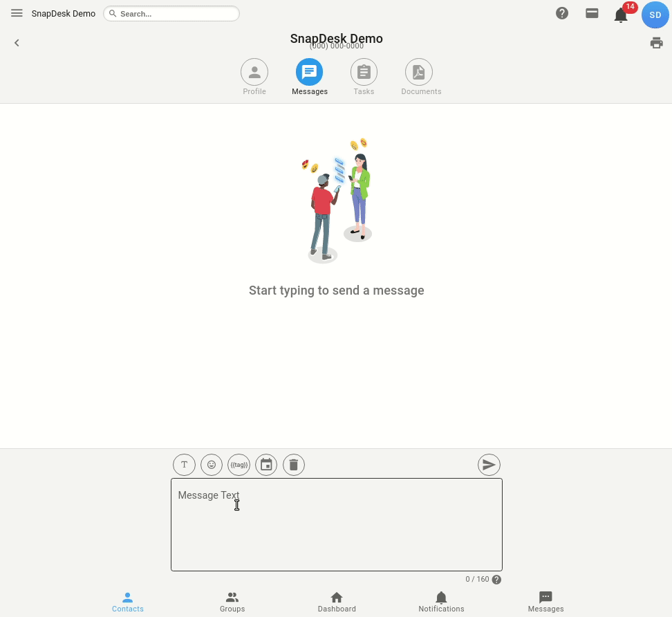This screenshot has width=672, height=617.
Task: Open the hamburger navigation menu
Action: point(17,13)
